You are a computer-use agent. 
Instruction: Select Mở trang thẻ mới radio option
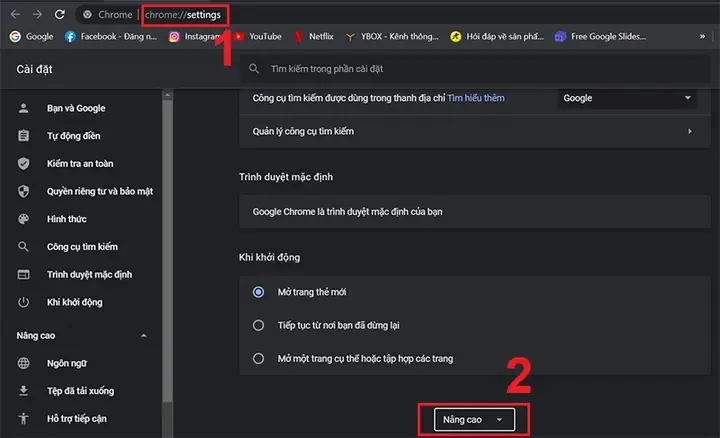point(259,292)
